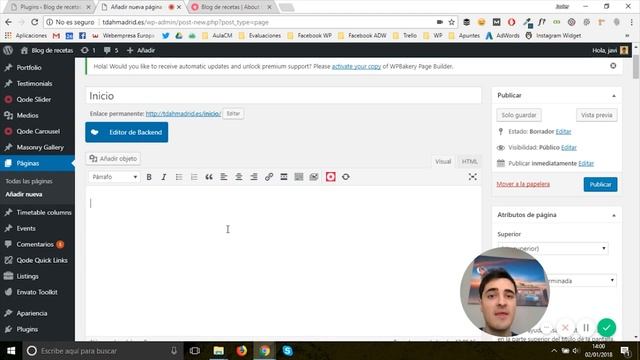The image size is (640, 360).
Task: Open the Superior parent page dropdown
Action: point(553,248)
